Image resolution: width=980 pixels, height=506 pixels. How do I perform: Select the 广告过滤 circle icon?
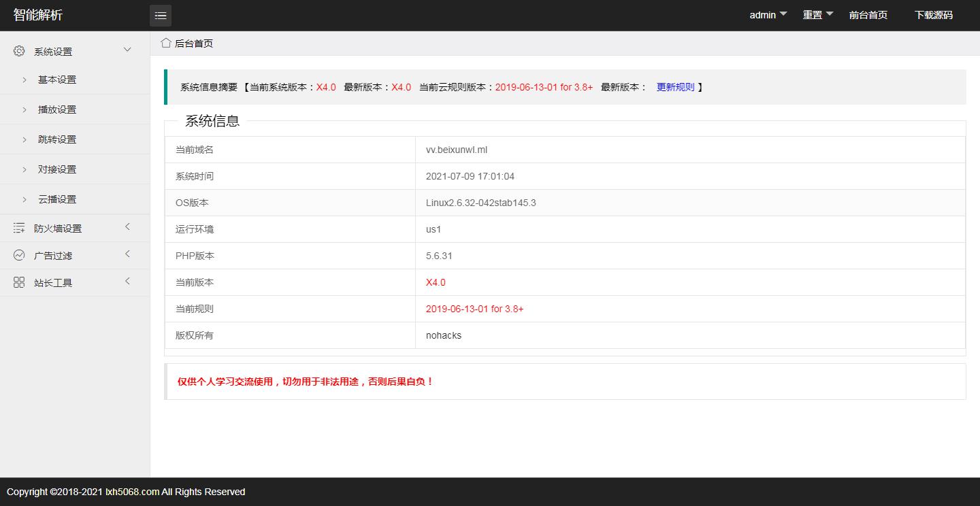coord(18,254)
